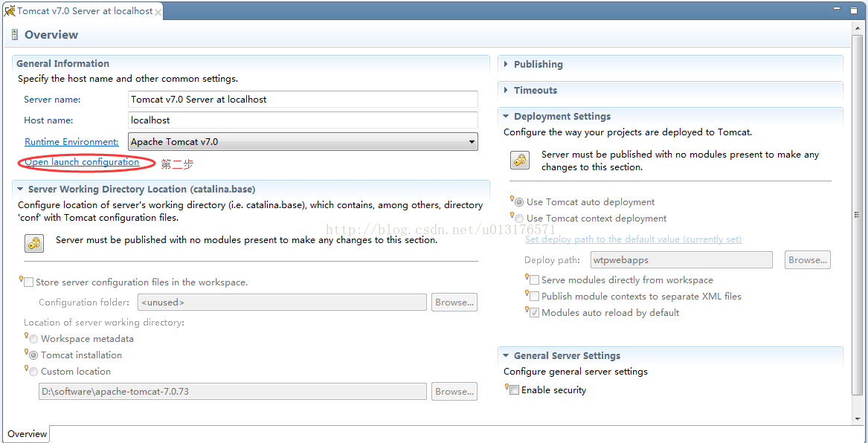This screenshot has width=868, height=443.
Task: Enable the security checkbox
Action: click(514, 390)
